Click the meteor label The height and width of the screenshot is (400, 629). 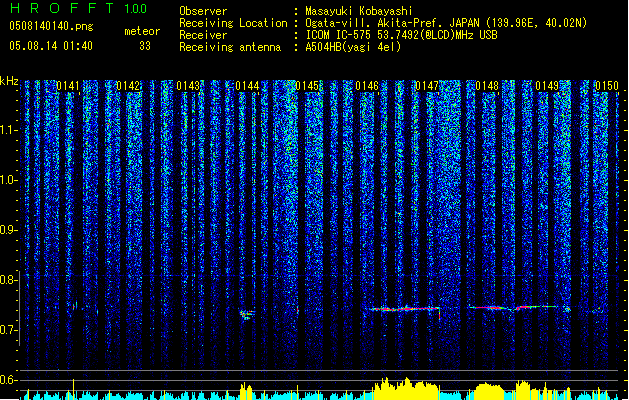[142, 31]
